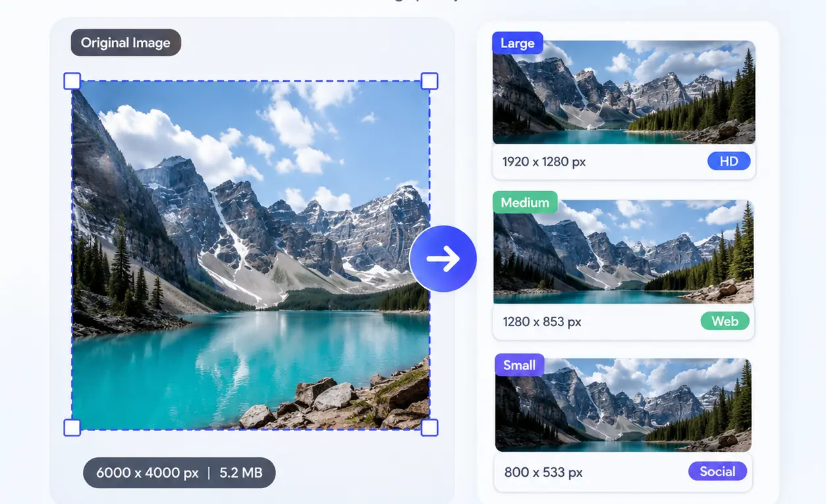The image size is (826, 504).
Task: Open the Small size preview thumbnail
Action: tap(624, 405)
